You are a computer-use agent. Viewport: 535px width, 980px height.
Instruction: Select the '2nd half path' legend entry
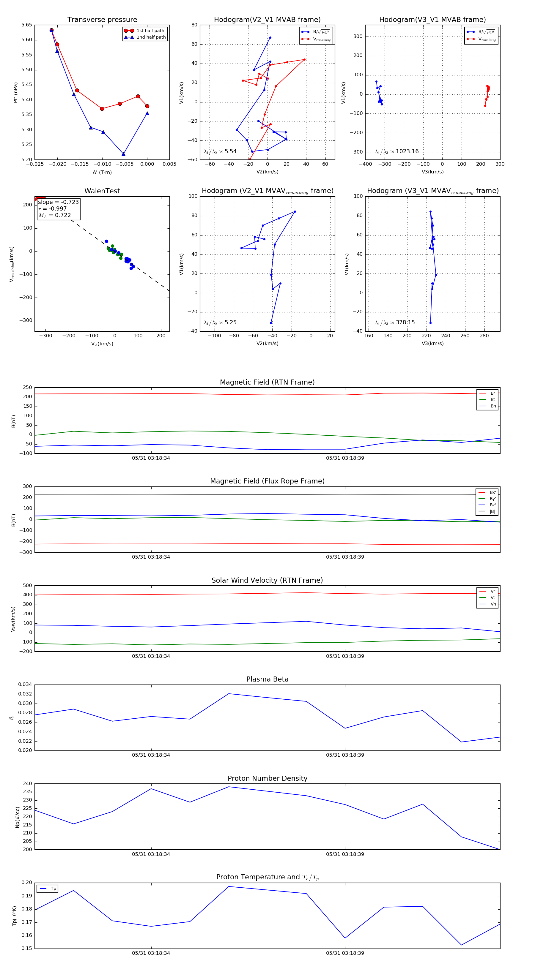tap(145, 37)
